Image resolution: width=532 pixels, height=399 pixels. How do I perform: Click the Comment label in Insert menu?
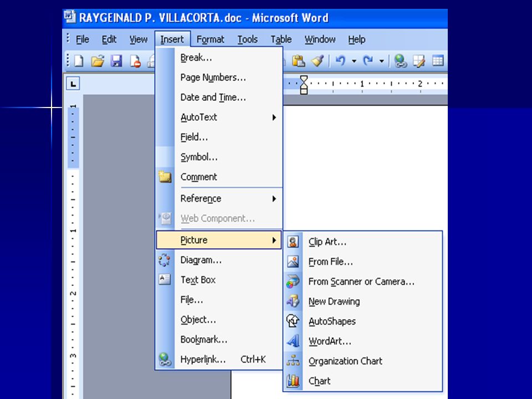pyautogui.click(x=198, y=177)
